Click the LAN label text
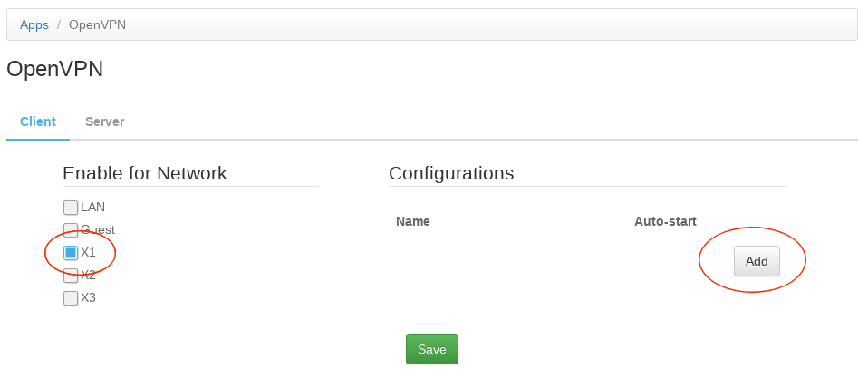 pyautogui.click(x=93, y=207)
